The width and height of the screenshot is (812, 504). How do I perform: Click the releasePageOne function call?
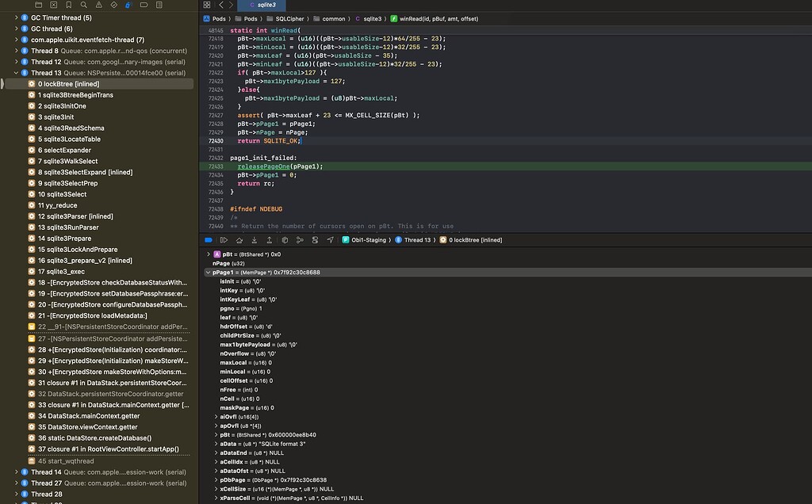(x=263, y=166)
